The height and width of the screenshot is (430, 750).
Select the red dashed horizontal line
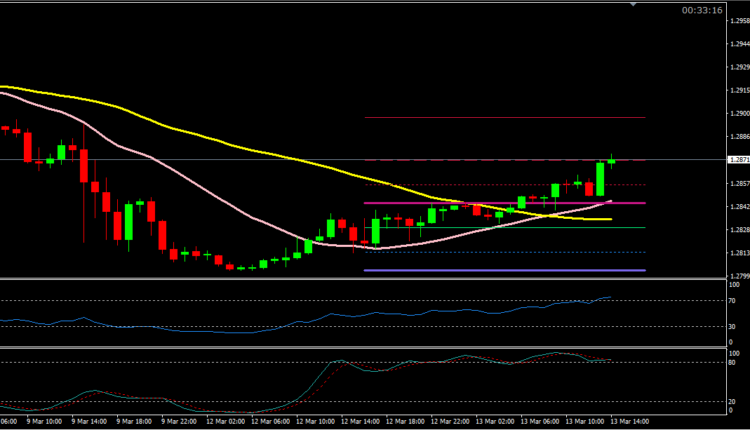click(500, 160)
